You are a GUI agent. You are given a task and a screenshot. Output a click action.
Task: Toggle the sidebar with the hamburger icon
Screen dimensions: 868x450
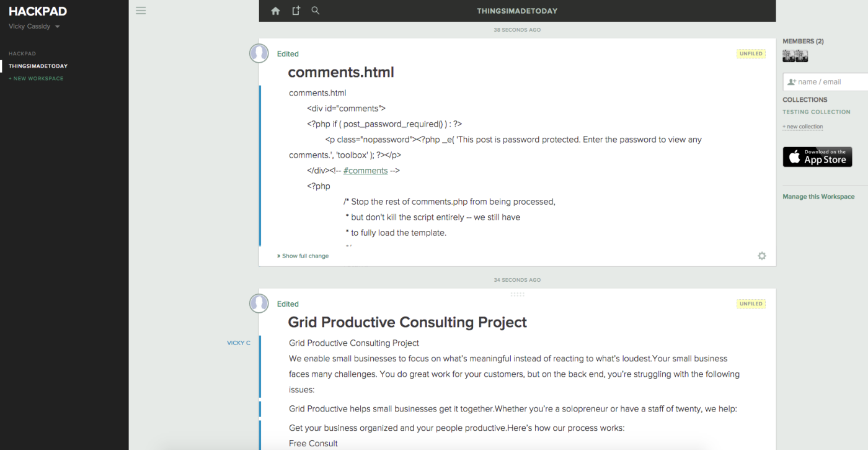click(x=141, y=11)
